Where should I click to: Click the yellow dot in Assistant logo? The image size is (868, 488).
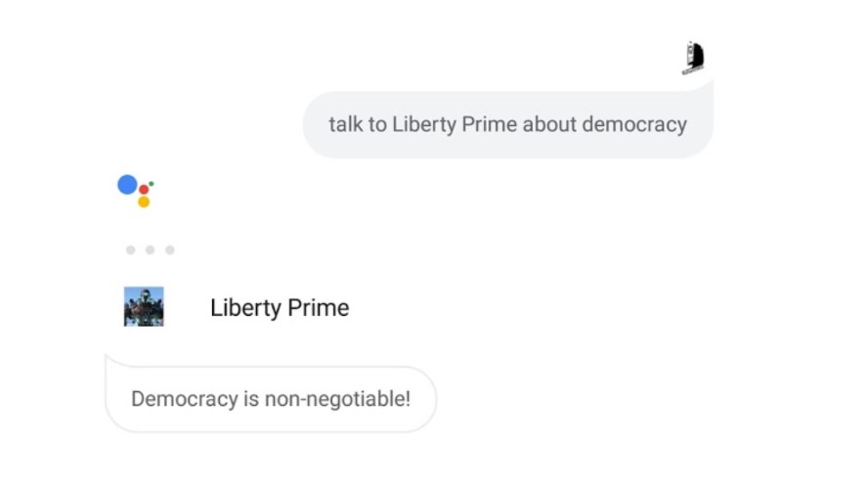pyautogui.click(x=144, y=202)
